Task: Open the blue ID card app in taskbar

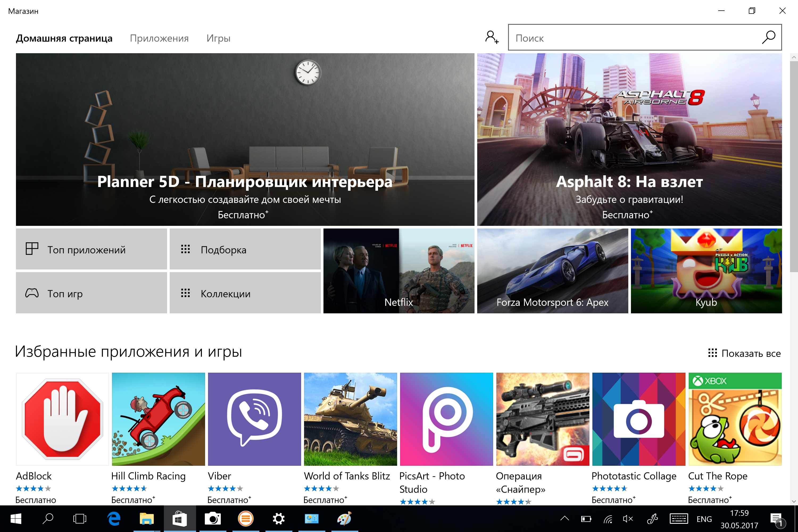Action: 311,518
